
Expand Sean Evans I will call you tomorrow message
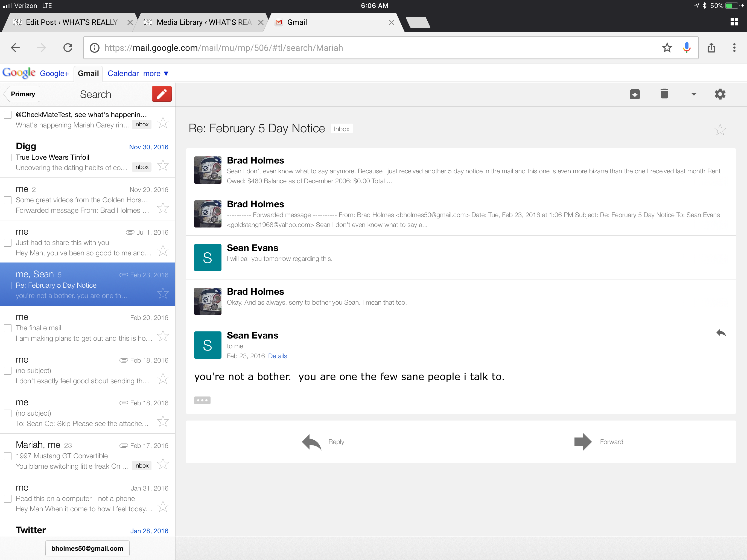[x=461, y=257]
